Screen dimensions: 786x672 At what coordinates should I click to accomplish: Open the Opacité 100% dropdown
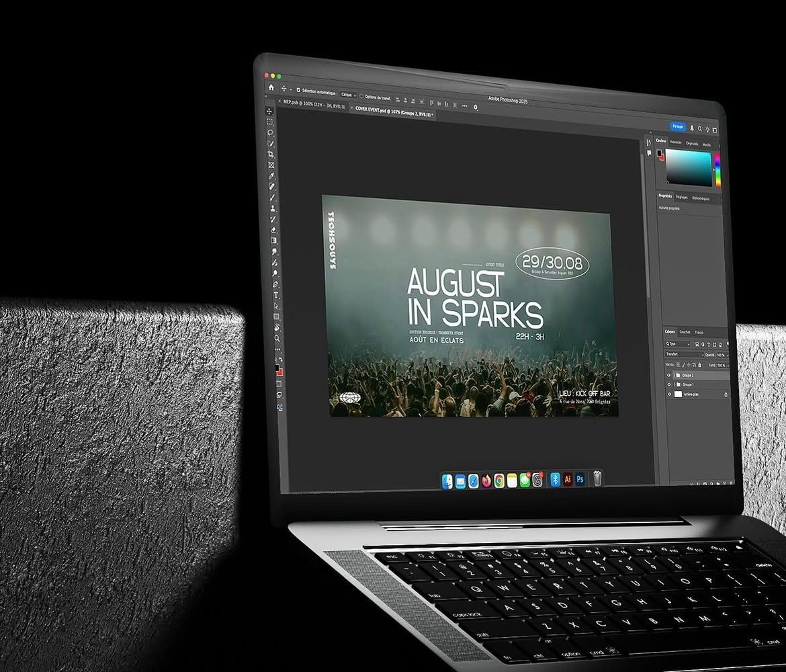click(x=728, y=355)
